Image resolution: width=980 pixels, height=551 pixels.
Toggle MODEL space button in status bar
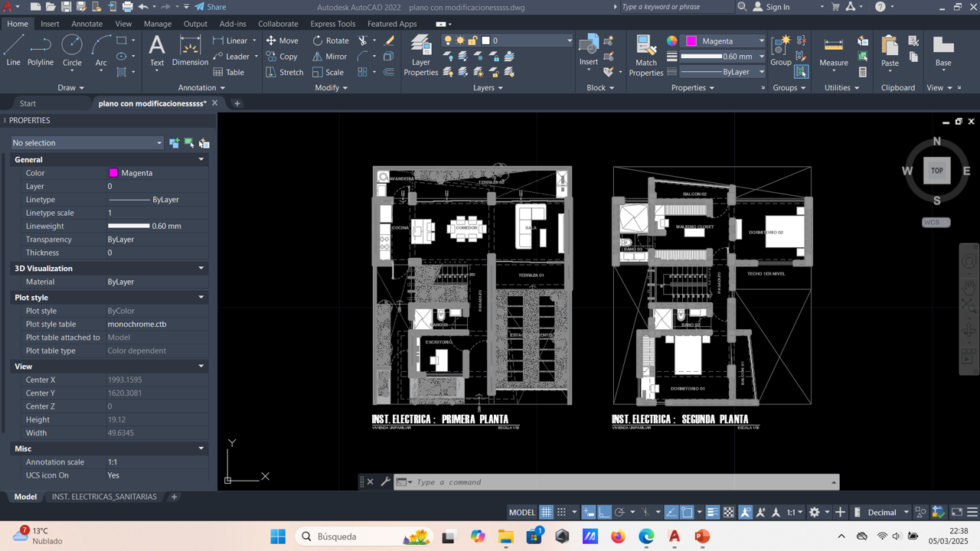coord(522,512)
